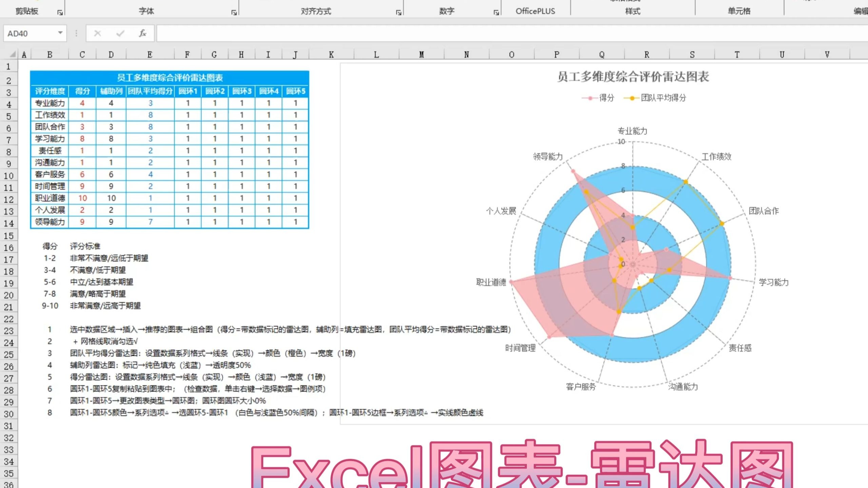This screenshot has height=488, width=868.
Task: Click the Insert Function fx icon
Action: 142,33
